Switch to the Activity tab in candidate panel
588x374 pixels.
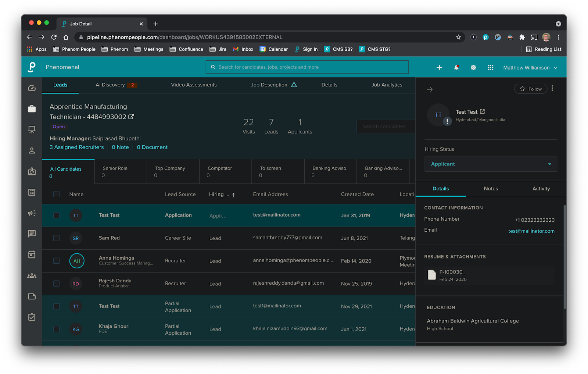pyautogui.click(x=541, y=189)
